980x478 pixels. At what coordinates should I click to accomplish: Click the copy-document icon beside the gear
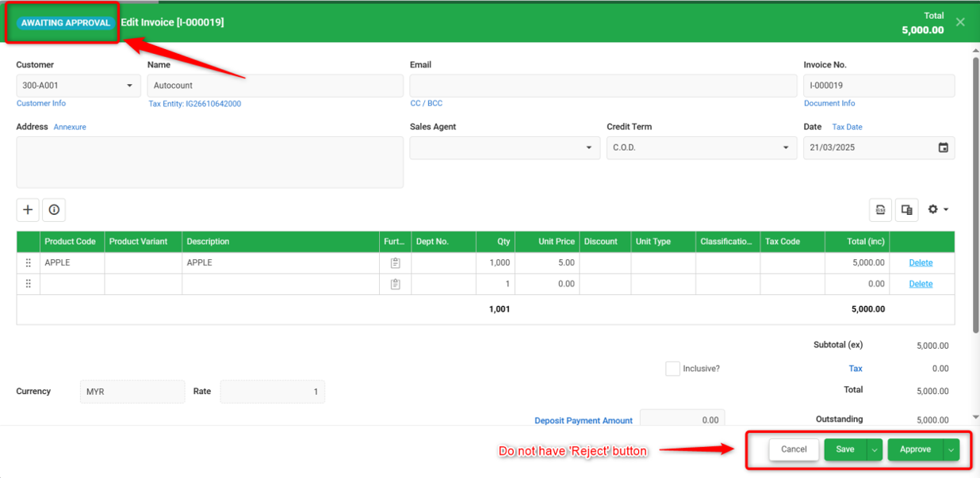coord(907,209)
